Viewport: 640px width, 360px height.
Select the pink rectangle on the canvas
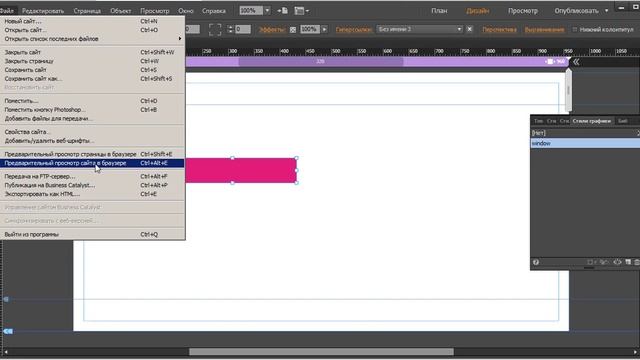pos(241,170)
